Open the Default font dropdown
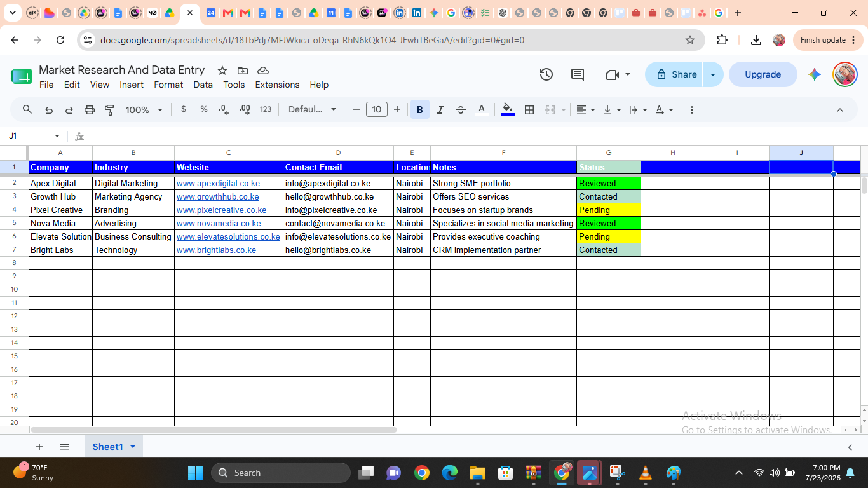This screenshot has height=488, width=868. pos(312,109)
